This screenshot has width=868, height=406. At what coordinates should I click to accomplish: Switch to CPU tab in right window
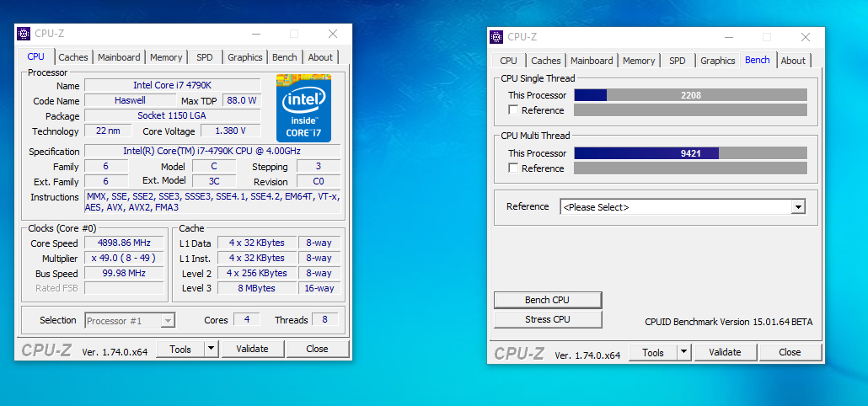point(508,61)
